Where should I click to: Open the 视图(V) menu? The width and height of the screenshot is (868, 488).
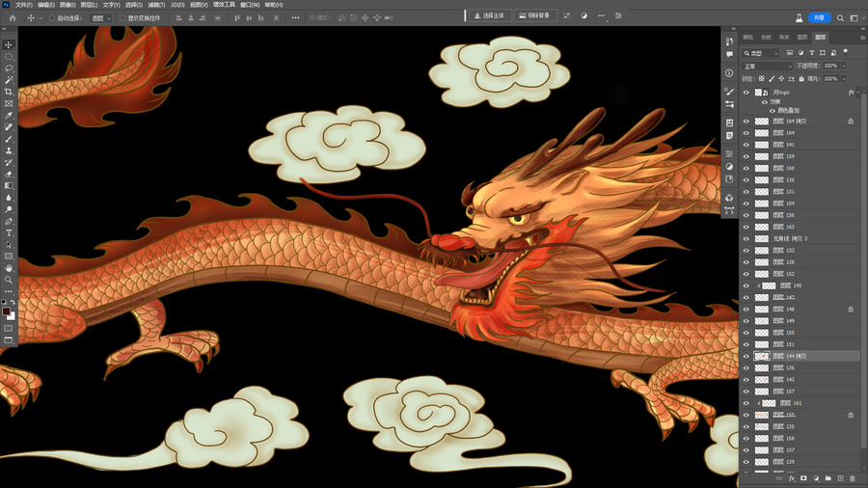pyautogui.click(x=199, y=5)
